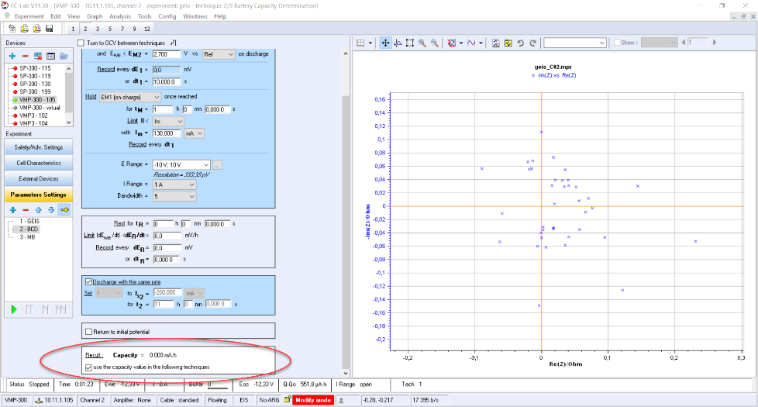Click the graph analysis red-blue icon
Screen dimensions: 758x407
(x=452, y=43)
